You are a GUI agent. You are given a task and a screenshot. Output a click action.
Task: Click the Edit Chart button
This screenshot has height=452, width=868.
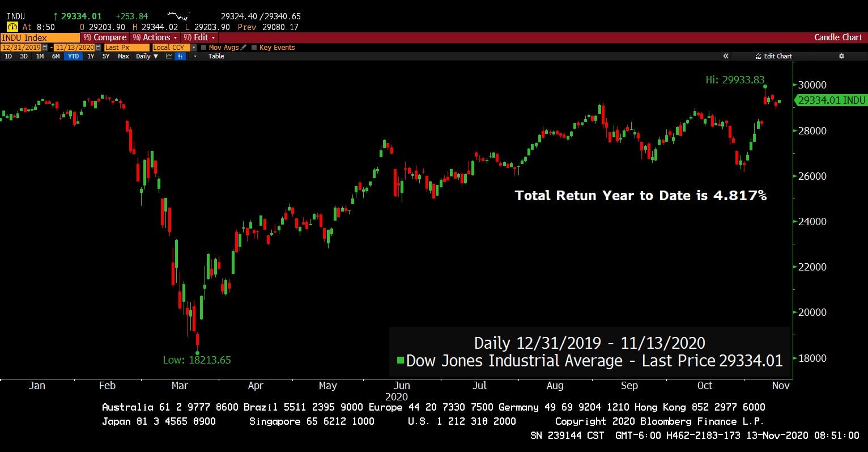point(773,56)
